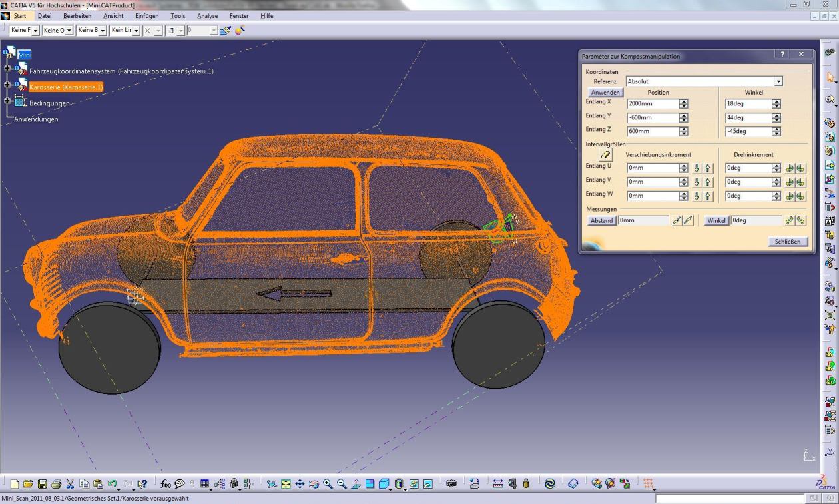Viewport: 839px width, 504px height.
Task: Open the Tools menu
Action: tap(178, 16)
